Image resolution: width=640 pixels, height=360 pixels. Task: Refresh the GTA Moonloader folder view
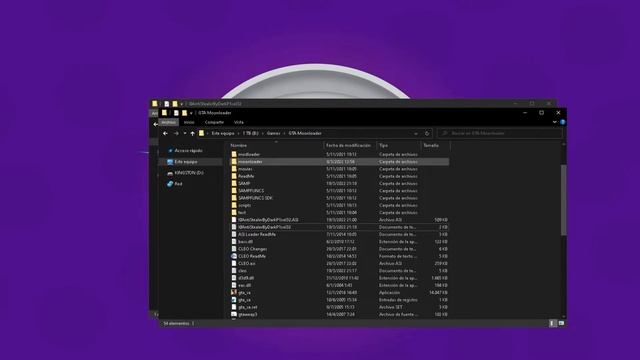click(427, 133)
